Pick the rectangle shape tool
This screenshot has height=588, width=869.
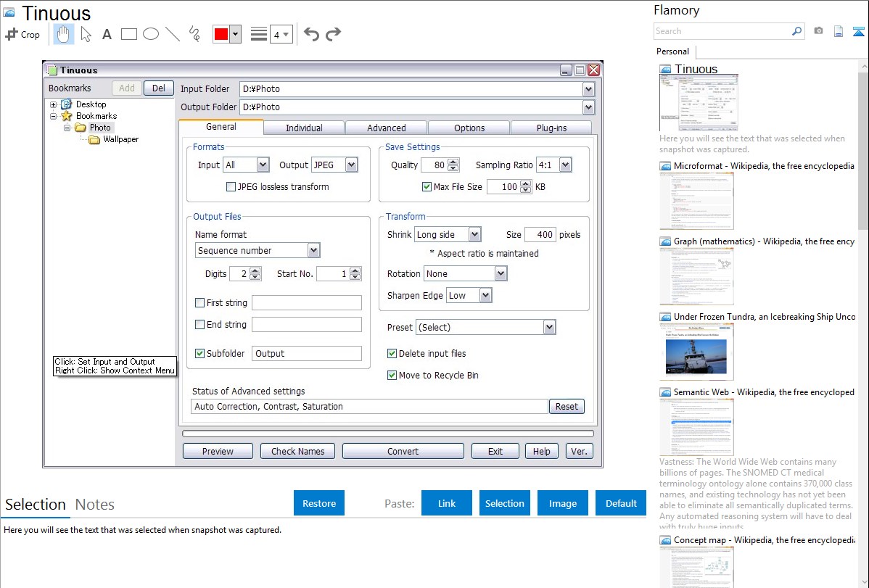pos(128,34)
